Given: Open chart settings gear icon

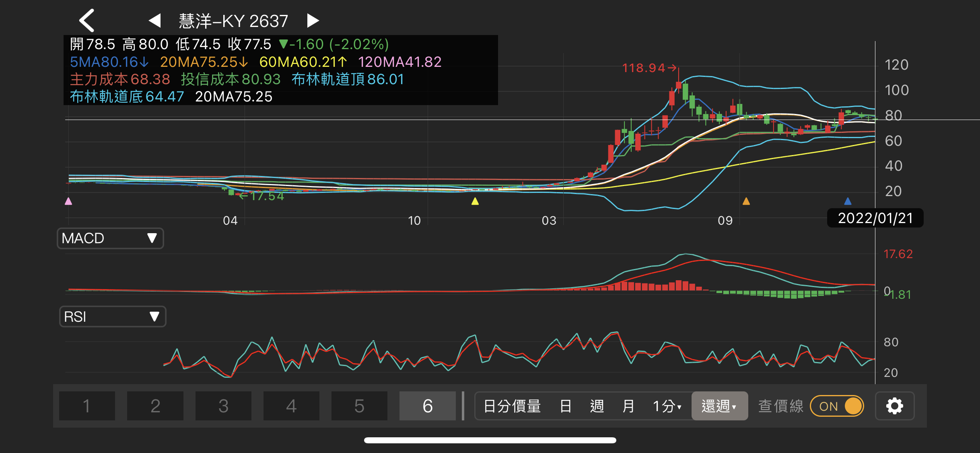Looking at the screenshot, I should 894,406.
